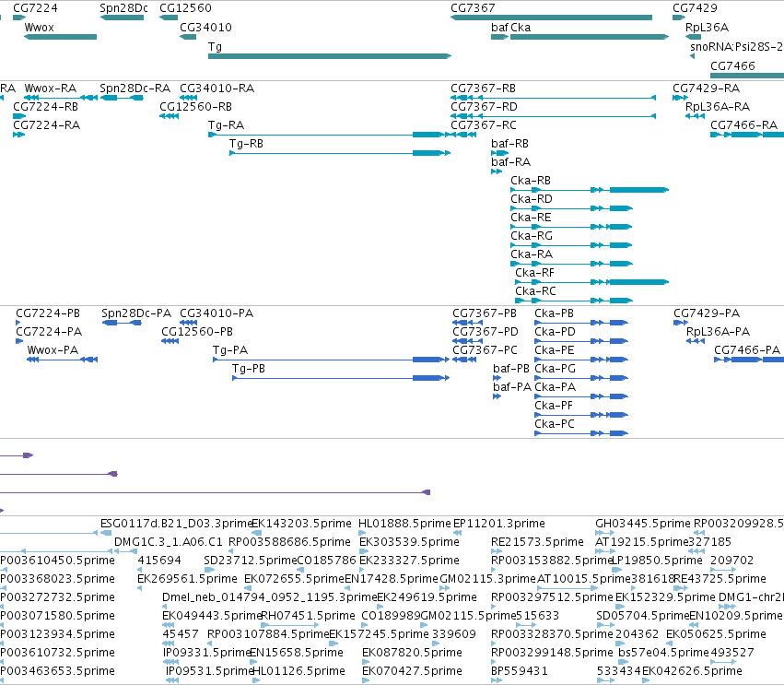Click the HL01888.5prime EST label
The height and width of the screenshot is (685, 784).
click(x=404, y=524)
